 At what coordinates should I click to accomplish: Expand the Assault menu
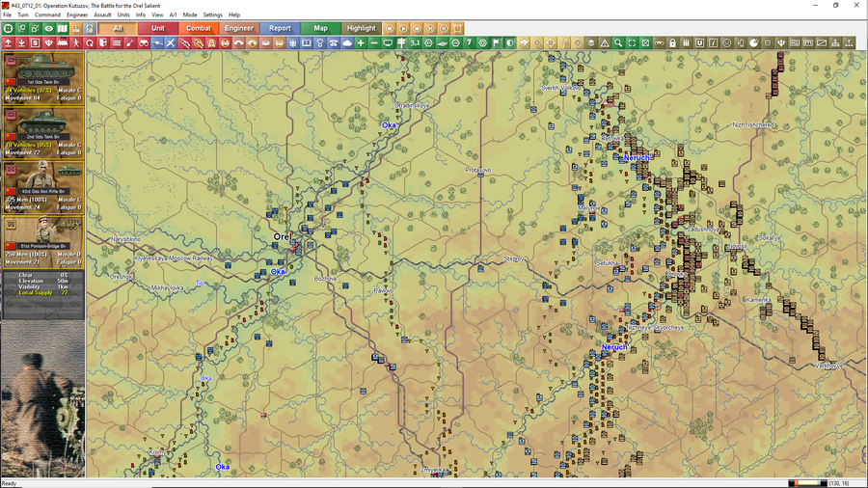[x=102, y=15]
